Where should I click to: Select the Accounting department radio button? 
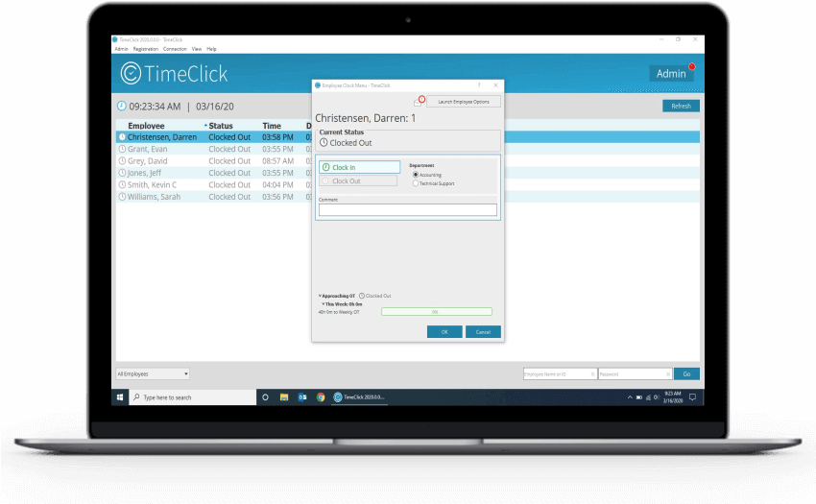pos(416,175)
